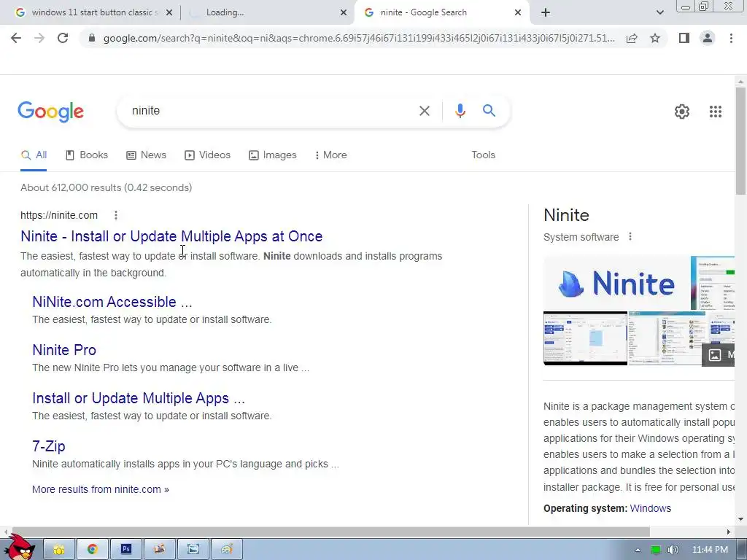Screen dimensions: 747x560
Task: Switch to the News tab
Action: (x=146, y=155)
